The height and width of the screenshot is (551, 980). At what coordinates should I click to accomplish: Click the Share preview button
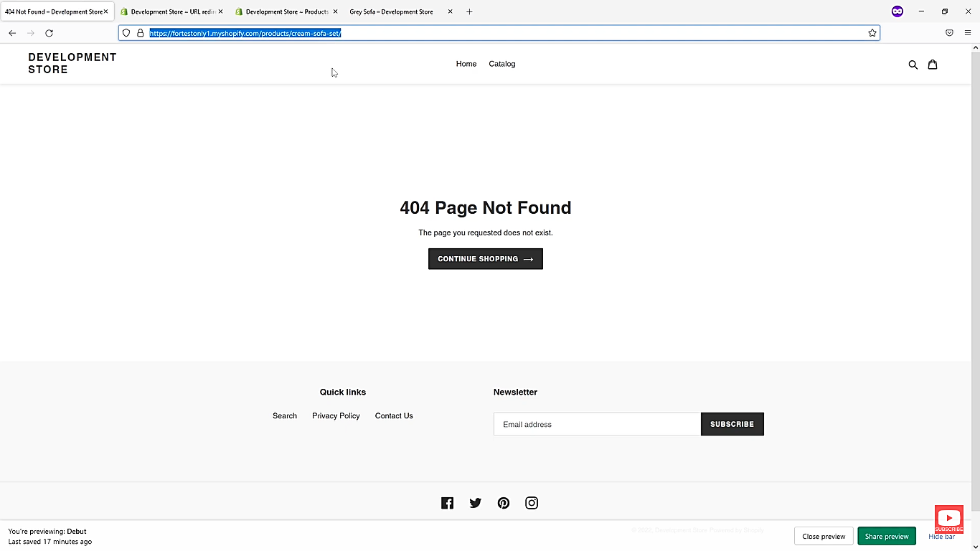[887, 536]
